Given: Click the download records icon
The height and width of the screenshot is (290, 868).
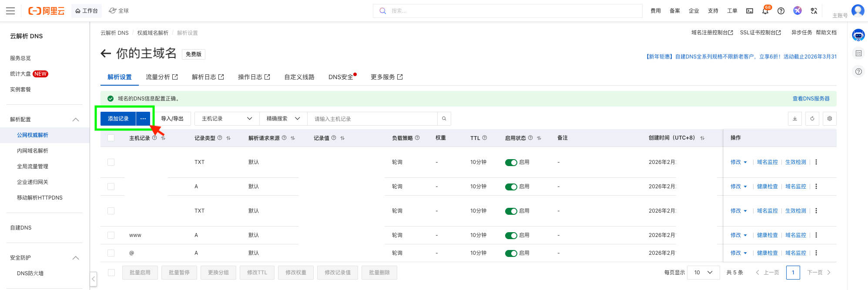Looking at the screenshot, I should coord(795,119).
